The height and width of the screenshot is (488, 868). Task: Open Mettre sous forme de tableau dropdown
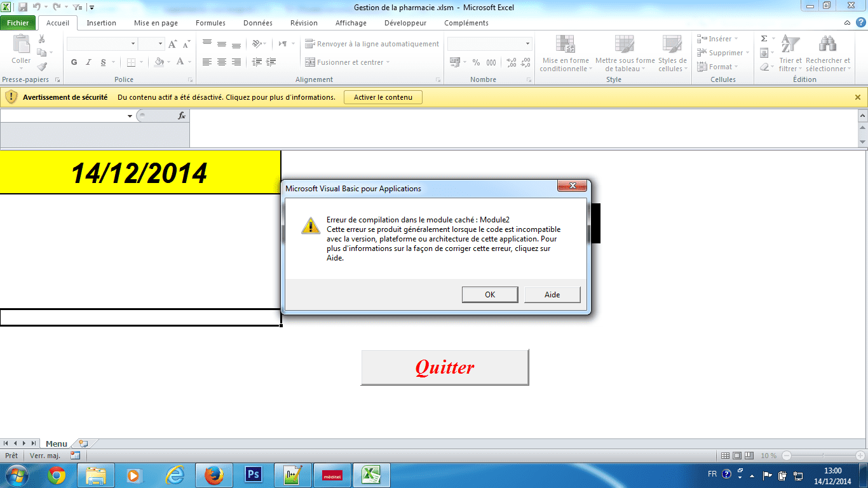(625, 53)
